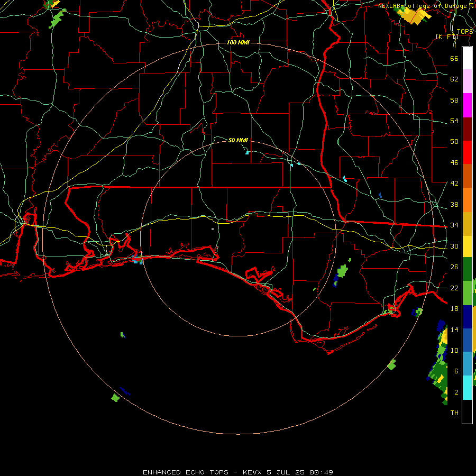This screenshot has height=476, width=476.
Task: Click the "42" legend value
Action: pyautogui.click(x=454, y=184)
